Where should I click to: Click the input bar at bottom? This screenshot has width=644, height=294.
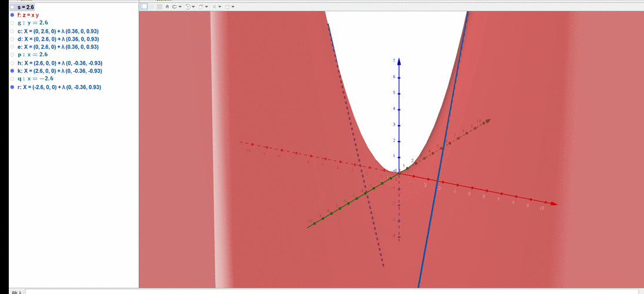pyautogui.click(x=329, y=291)
